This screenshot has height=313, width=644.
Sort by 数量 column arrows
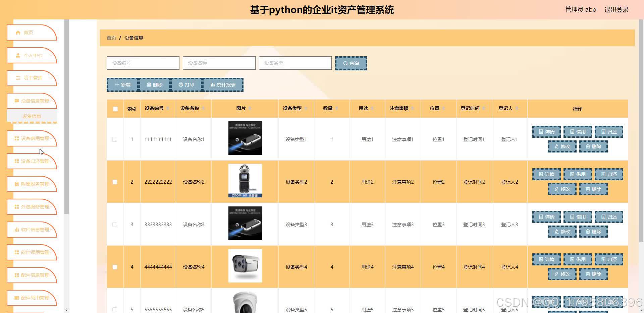pos(337,108)
